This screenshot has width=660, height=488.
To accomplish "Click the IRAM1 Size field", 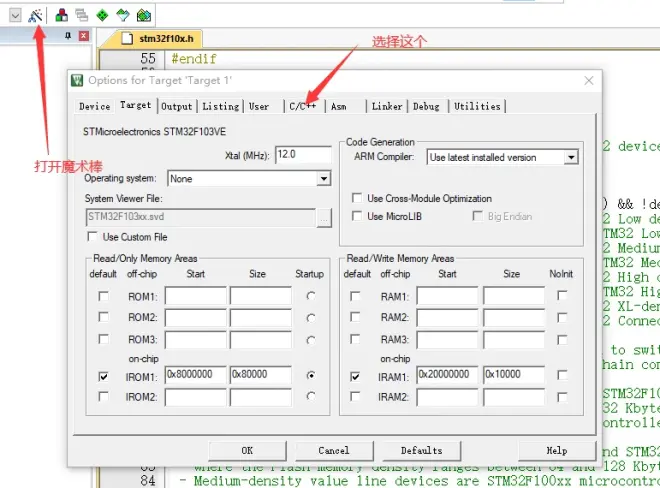I will [514, 375].
